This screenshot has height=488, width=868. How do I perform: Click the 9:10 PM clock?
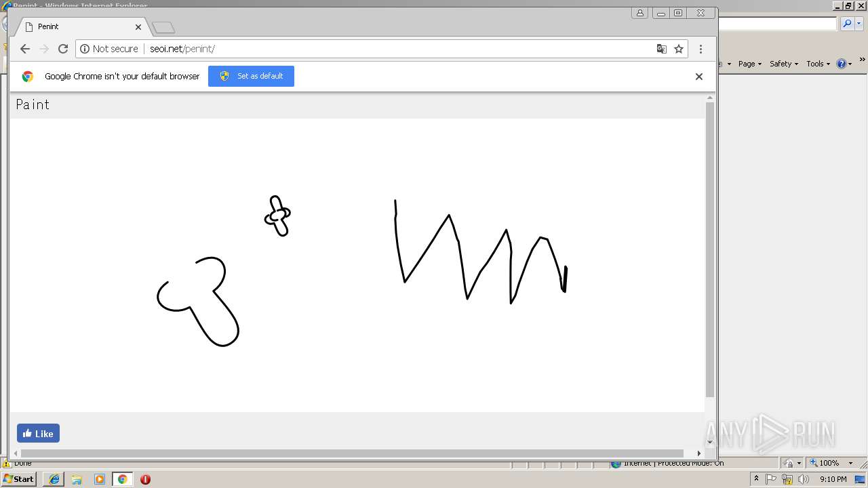(833, 479)
